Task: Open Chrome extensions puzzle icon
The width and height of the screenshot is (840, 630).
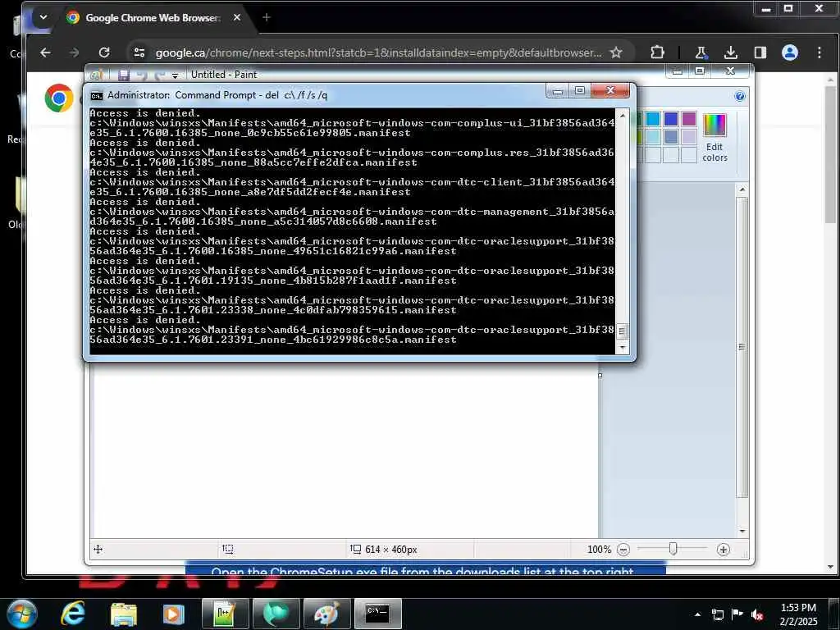Action: click(657, 52)
